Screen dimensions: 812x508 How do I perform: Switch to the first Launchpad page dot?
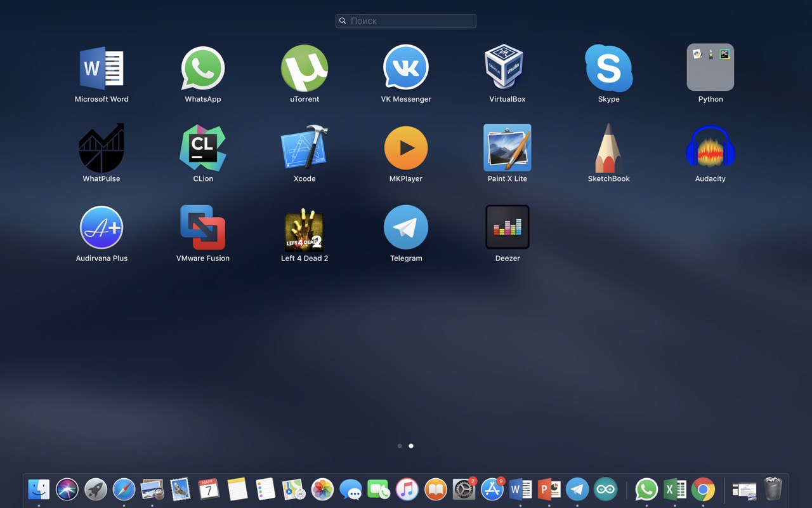(400, 446)
